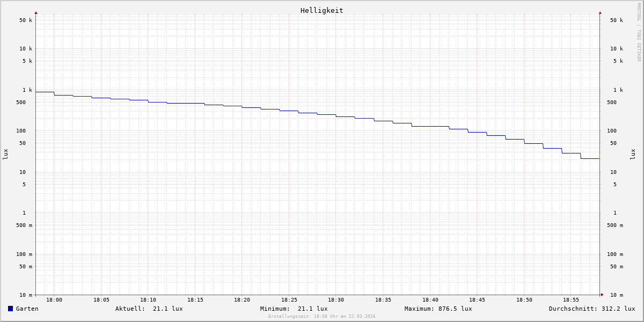Image resolution: width=644 pixels, height=322 pixels.
Task: Select the 18:50 time axis label
Action: [x=524, y=300]
